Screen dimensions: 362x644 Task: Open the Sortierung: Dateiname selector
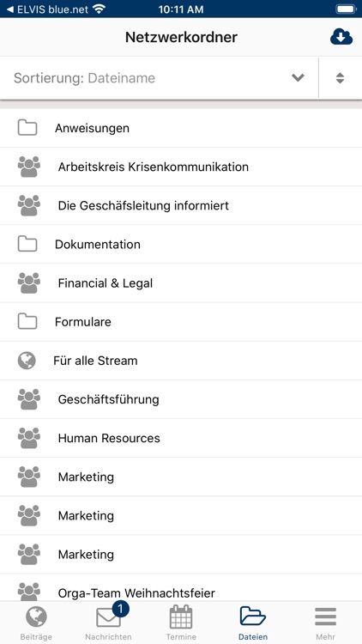point(160,78)
